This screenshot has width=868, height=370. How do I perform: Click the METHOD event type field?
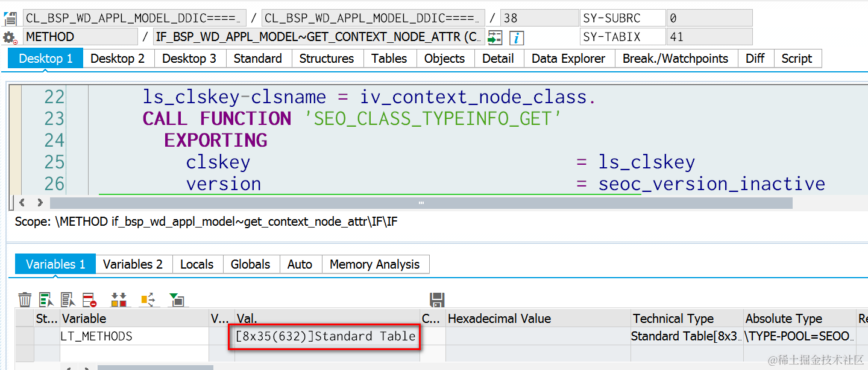80,37
